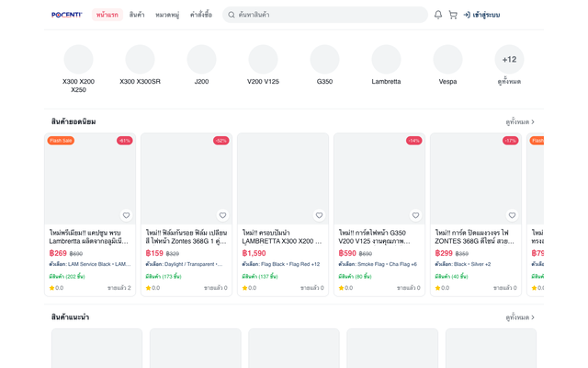Click the -14% discount badge
This screenshot has width=588, height=368.
(413, 141)
